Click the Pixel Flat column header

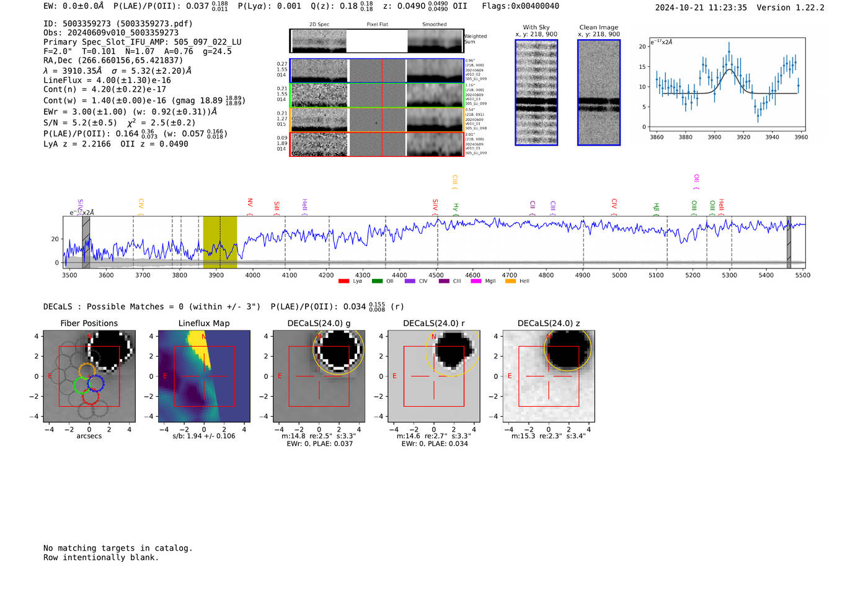pos(377,25)
